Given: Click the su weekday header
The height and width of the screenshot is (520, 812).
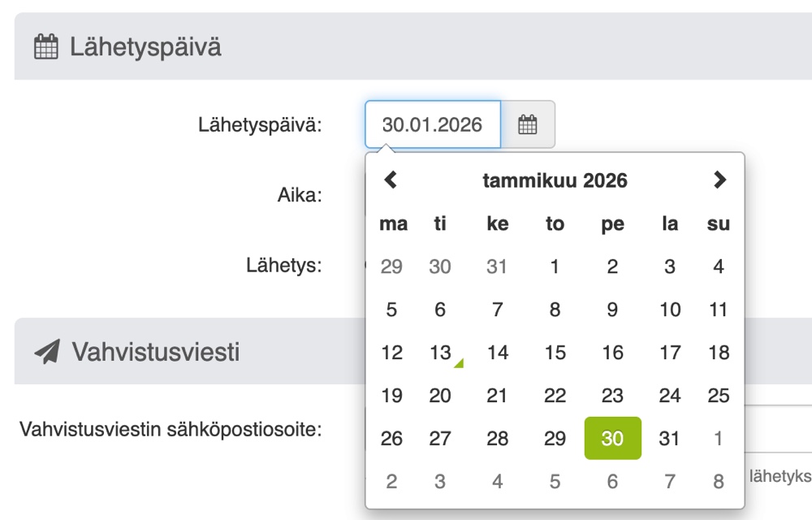Looking at the screenshot, I should click(x=718, y=223).
